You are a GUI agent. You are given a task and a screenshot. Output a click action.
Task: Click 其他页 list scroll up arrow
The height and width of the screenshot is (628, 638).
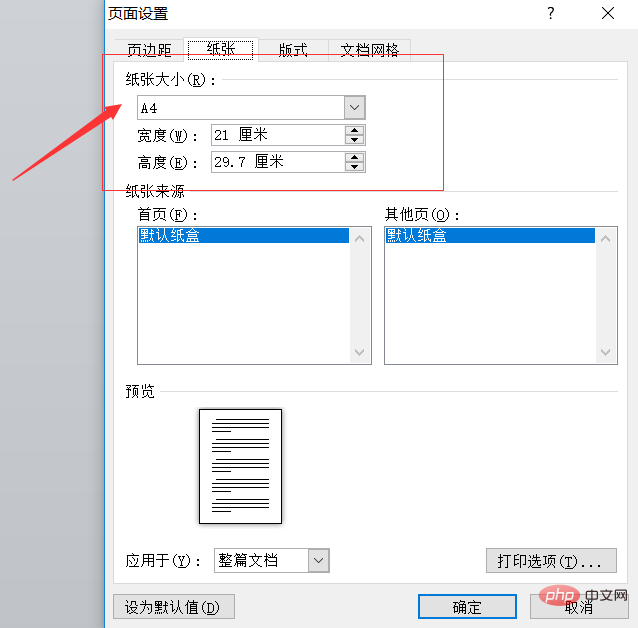pyautogui.click(x=605, y=239)
